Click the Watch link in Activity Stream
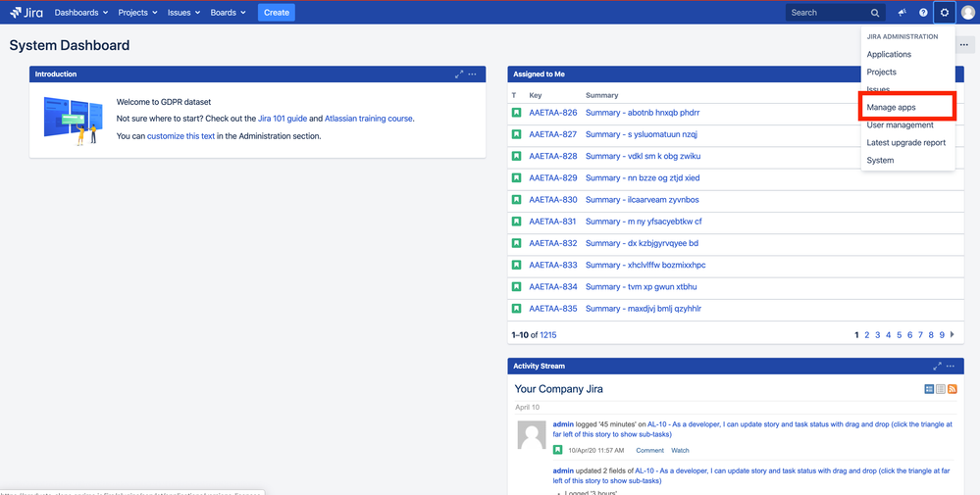Screen dimensions: 980x495 [x=680, y=450]
